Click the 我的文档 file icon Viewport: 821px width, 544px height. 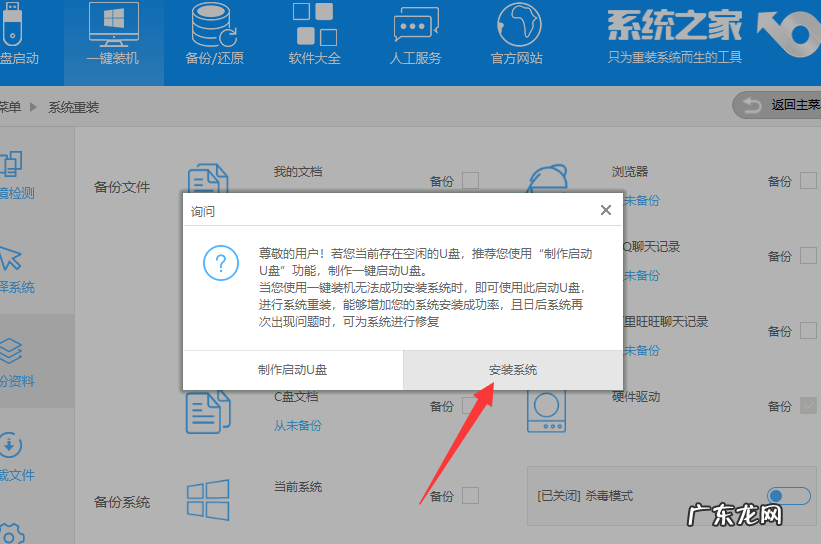pyautogui.click(x=208, y=178)
